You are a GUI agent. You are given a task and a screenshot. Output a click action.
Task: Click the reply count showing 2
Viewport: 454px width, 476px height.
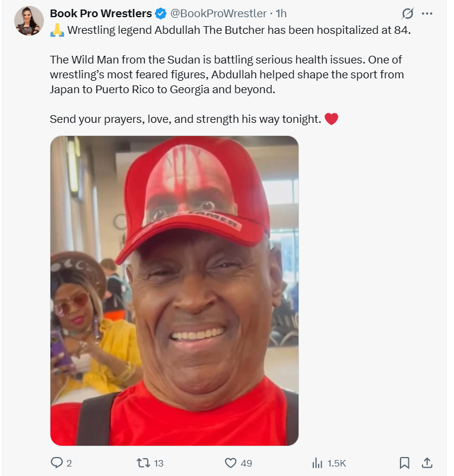coord(69,464)
